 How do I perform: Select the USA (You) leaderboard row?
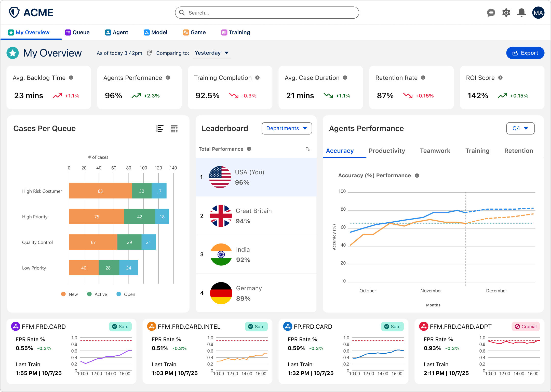tap(256, 177)
